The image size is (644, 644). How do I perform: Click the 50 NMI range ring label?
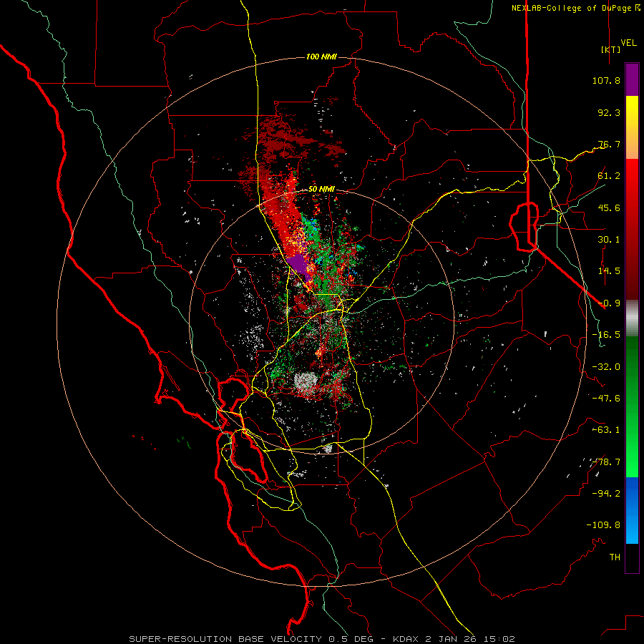[321, 190]
